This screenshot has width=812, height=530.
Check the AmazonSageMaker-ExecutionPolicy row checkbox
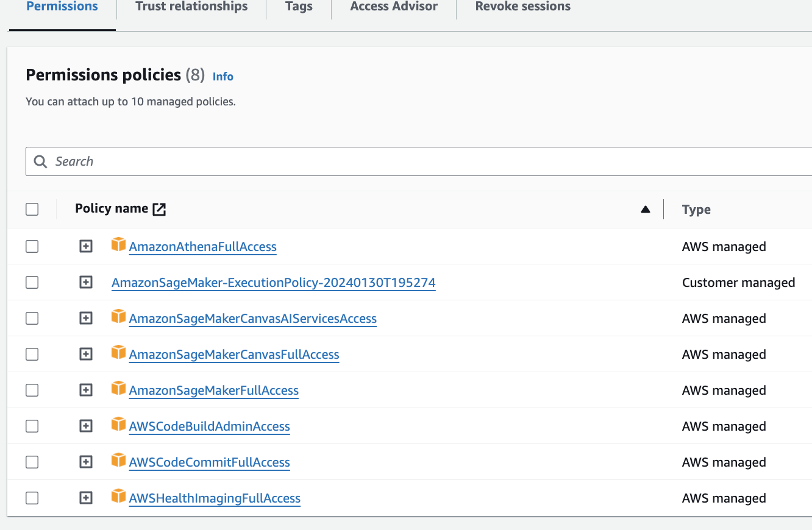[x=32, y=283]
